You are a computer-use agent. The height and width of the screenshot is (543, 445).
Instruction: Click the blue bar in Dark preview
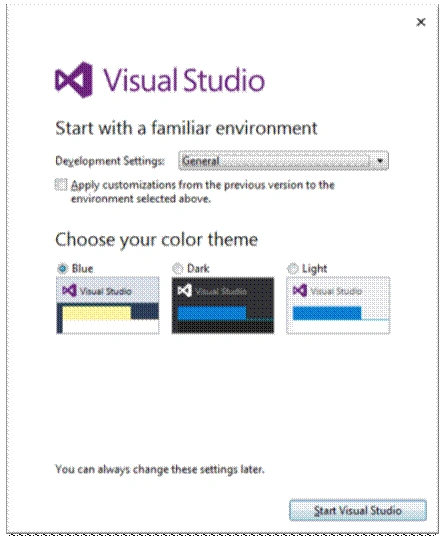[x=212, y=313]
